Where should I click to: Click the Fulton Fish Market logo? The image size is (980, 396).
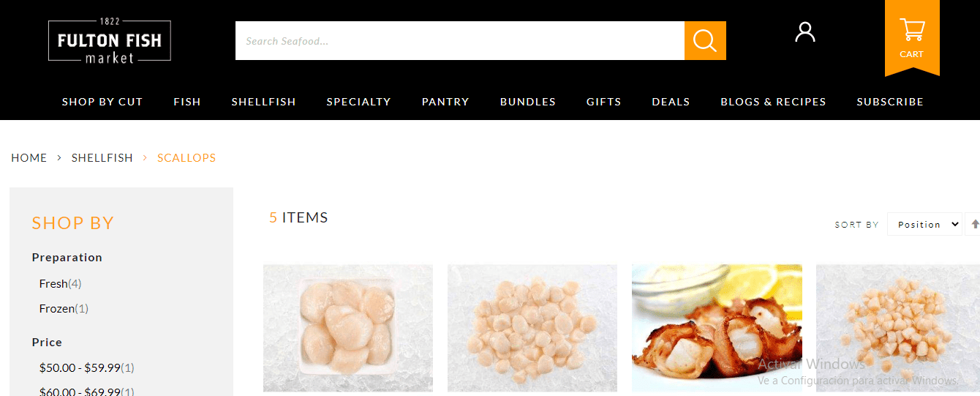[x=110, y=40]
